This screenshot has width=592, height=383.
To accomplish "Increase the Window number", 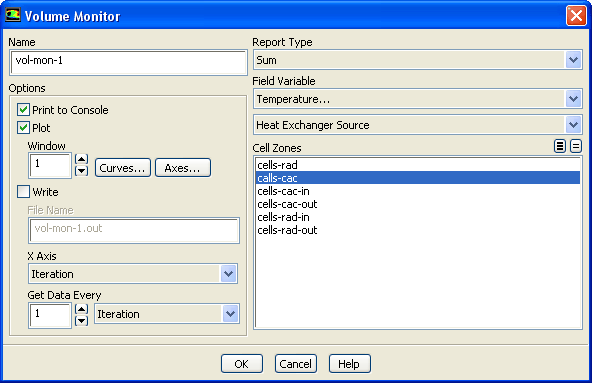I will coord(82,159).
